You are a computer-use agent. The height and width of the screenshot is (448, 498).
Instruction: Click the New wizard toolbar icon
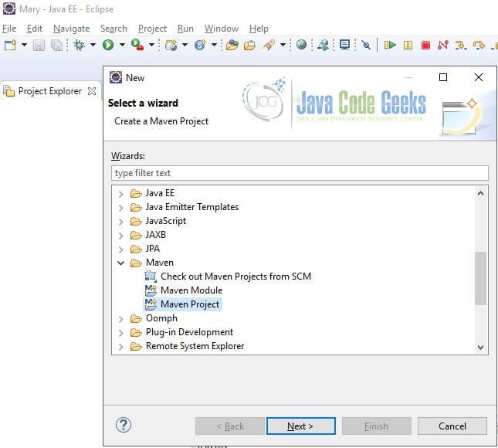[10, 45]
